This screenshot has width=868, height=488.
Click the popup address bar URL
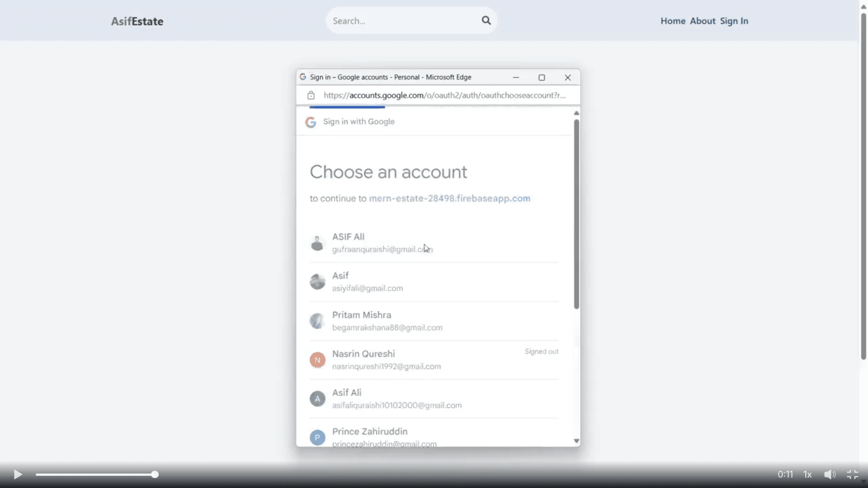coord(444,95)
